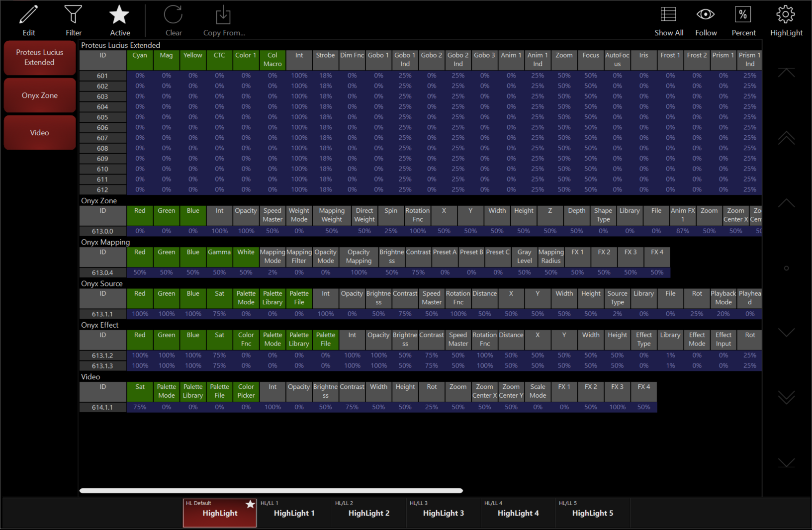Click the Yellow column header for Proteus
812x530 pixels.
[193, 60]
